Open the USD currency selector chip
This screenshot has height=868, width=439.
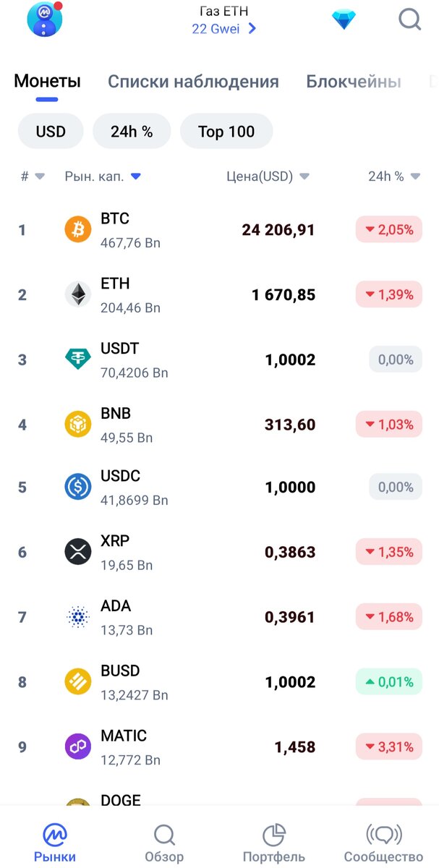pos(51,132)
